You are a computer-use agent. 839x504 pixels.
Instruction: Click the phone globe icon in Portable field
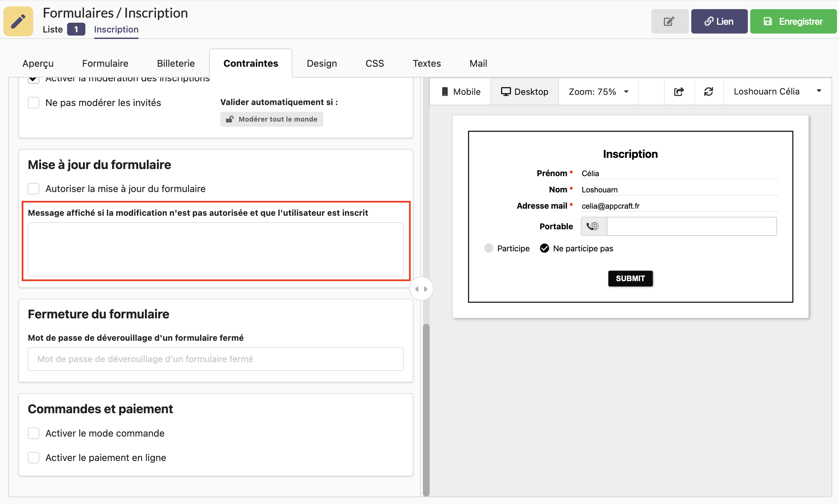click(593, 226)
